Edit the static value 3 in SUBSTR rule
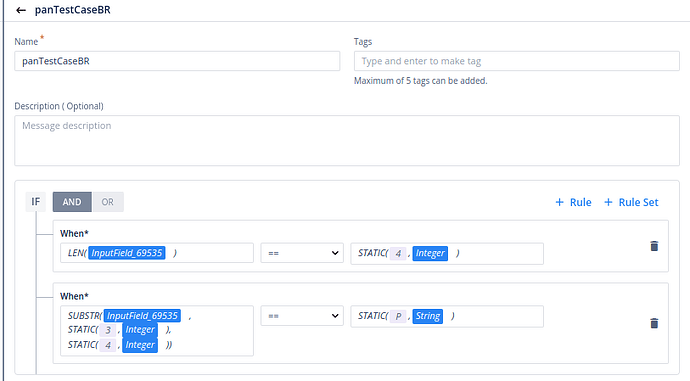 [108, 330]
